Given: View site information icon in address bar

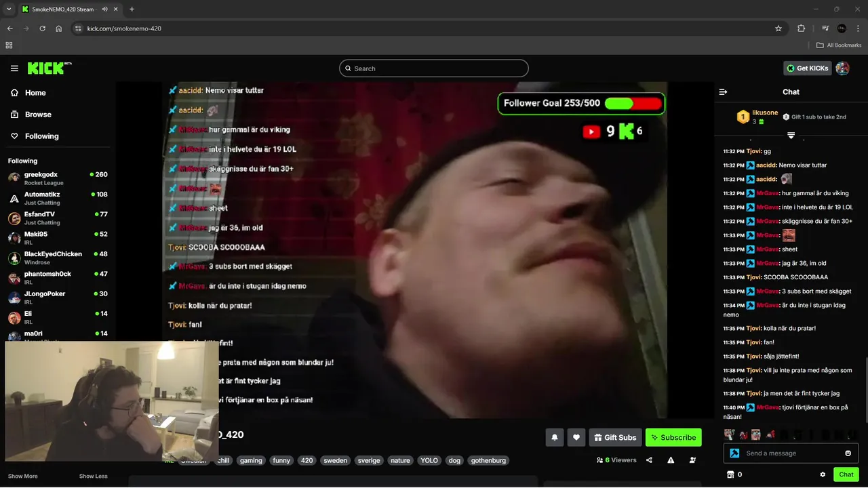Looking at the screenshot, I should (78, 28).
